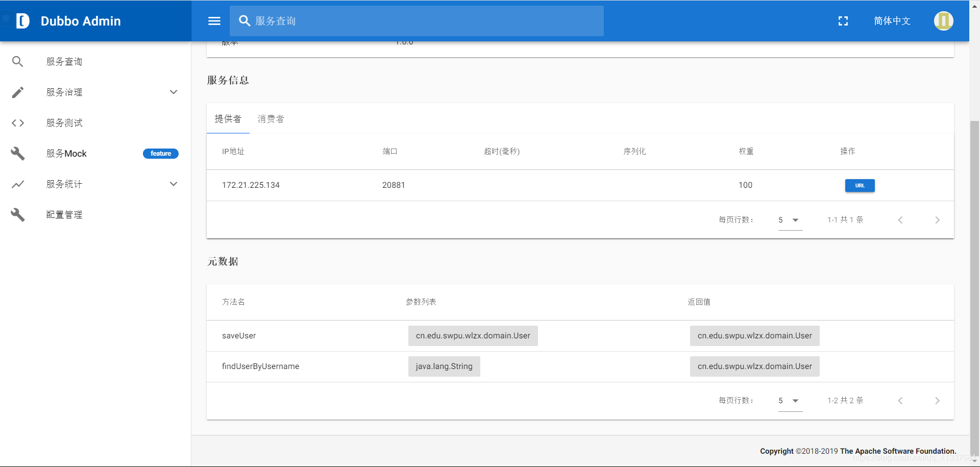The height and width of the screenshot is (467, 980).
Task: Click the hamburger menu icon
Action: [214, 21]
